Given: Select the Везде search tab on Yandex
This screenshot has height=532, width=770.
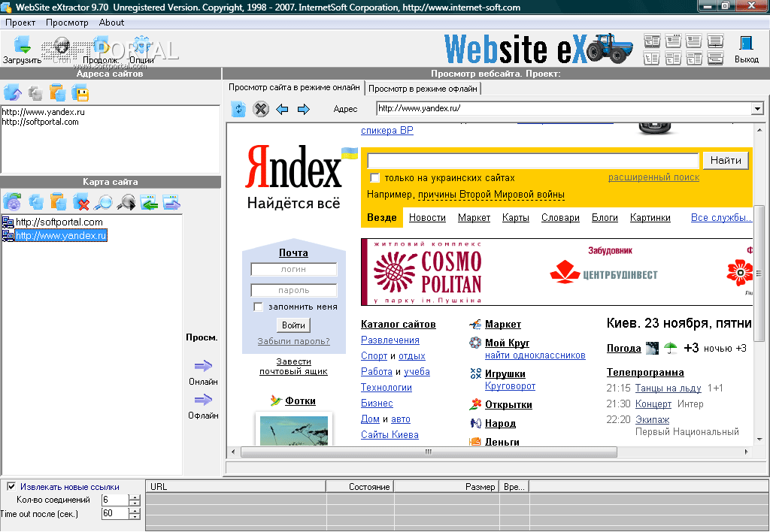Looking at the screenshot, I should pos(381,217).
